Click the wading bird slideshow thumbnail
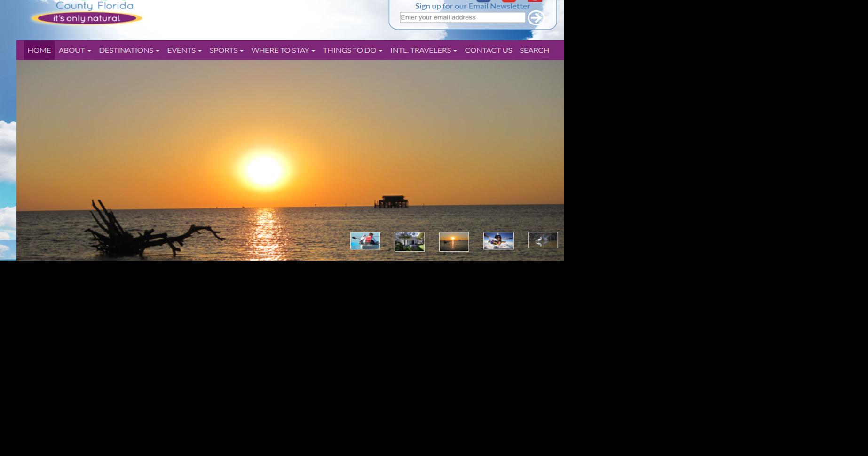This screenshot has height=456, width=868. point(543,241)
